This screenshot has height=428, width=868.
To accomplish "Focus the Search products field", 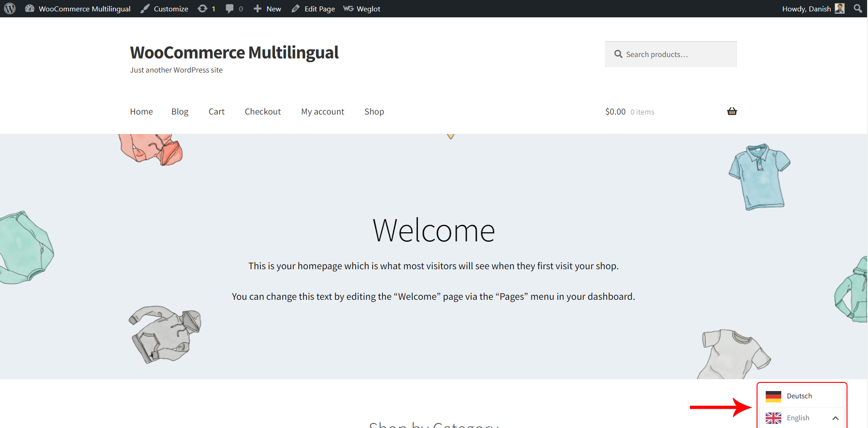I will (671, 54).
